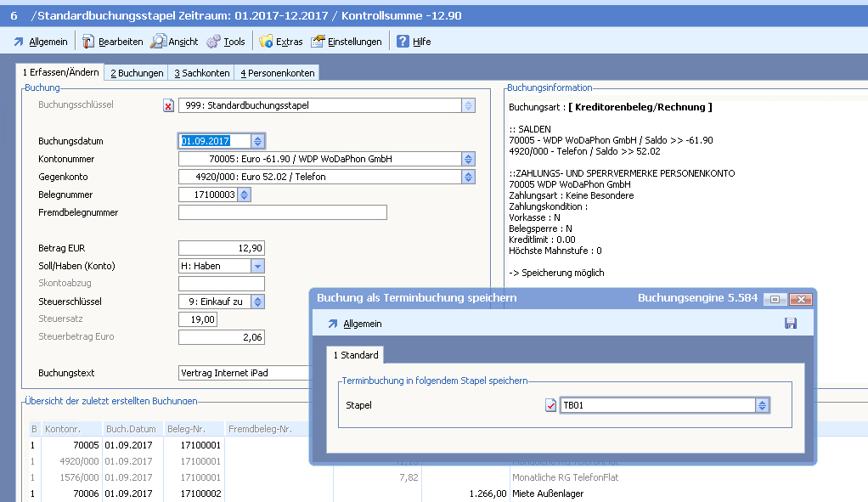The height and width of the screenshot is (502, 868).
Task: Click the Buchungsdatum spinner arrows
Action: pyautogui.click(x=258, y=141)
